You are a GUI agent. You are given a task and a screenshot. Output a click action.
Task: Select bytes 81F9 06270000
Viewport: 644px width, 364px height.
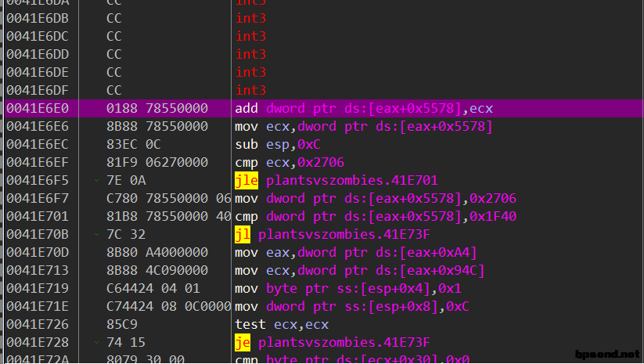coord(157,163)
